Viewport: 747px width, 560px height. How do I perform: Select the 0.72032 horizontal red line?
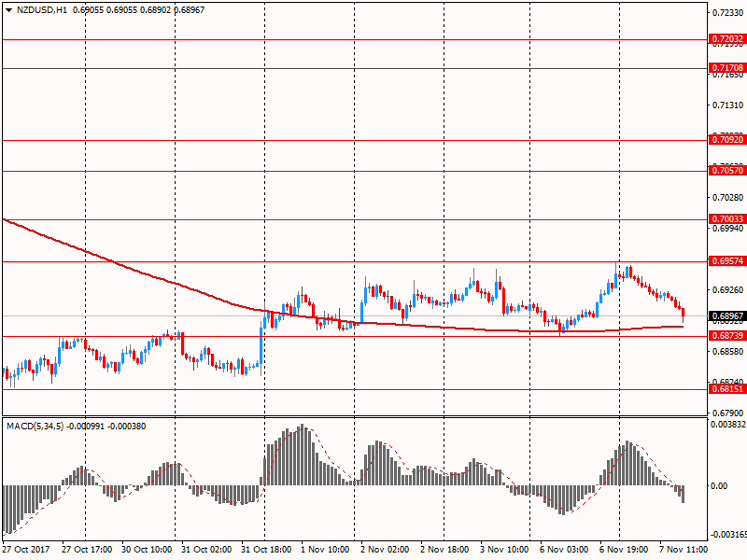click(x=355, y=40)
